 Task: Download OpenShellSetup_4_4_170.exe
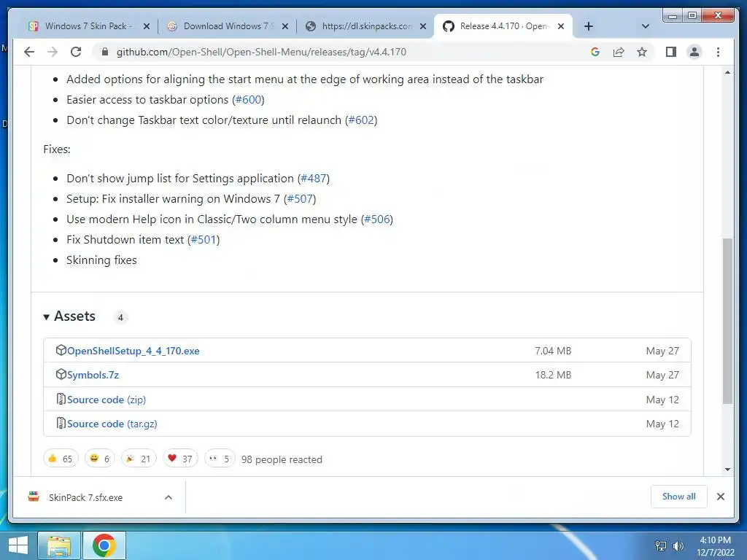click(x=133, y=351)
